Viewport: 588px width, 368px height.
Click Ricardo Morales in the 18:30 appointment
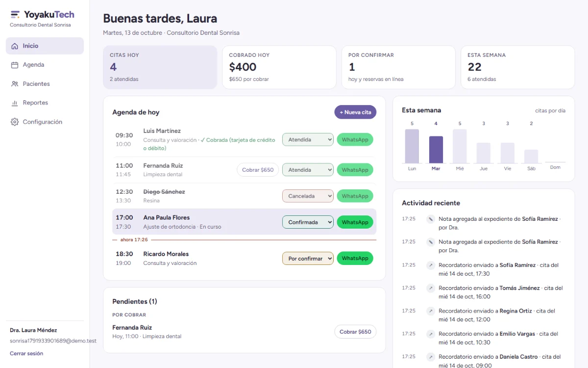[166, 254]
